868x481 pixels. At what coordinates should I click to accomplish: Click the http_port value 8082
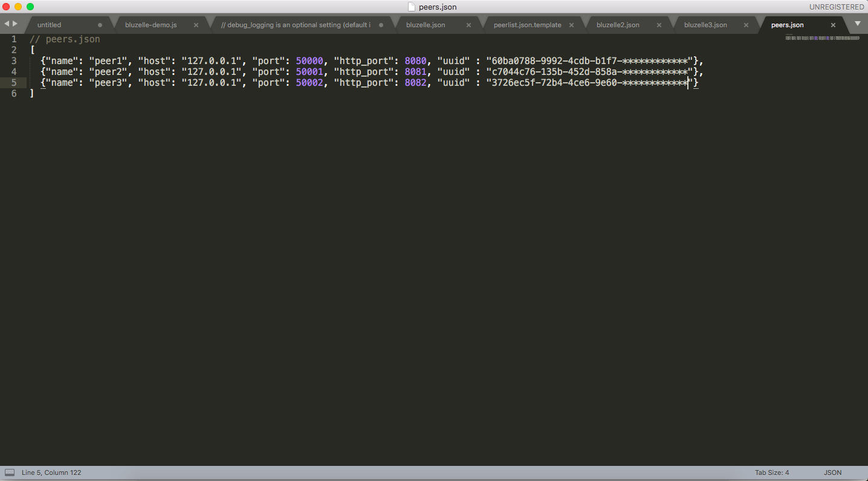point(416,83)
